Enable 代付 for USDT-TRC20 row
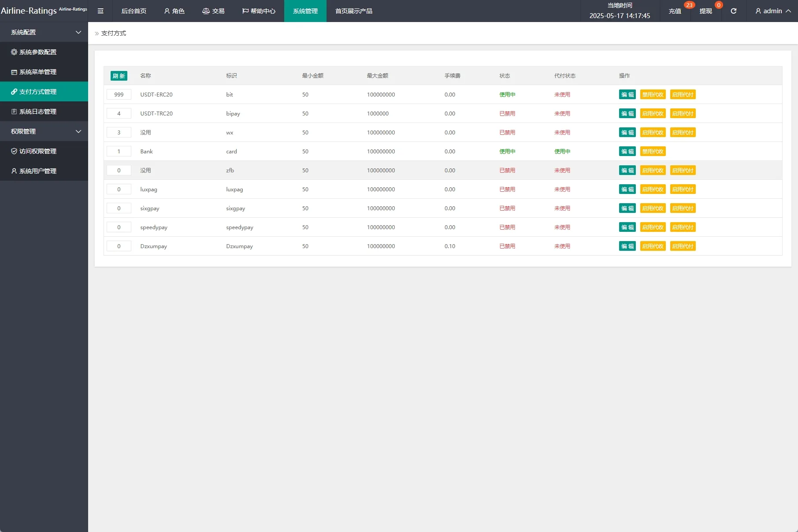Viewport: 798px width, 532px height. click(x=683, y=114)
